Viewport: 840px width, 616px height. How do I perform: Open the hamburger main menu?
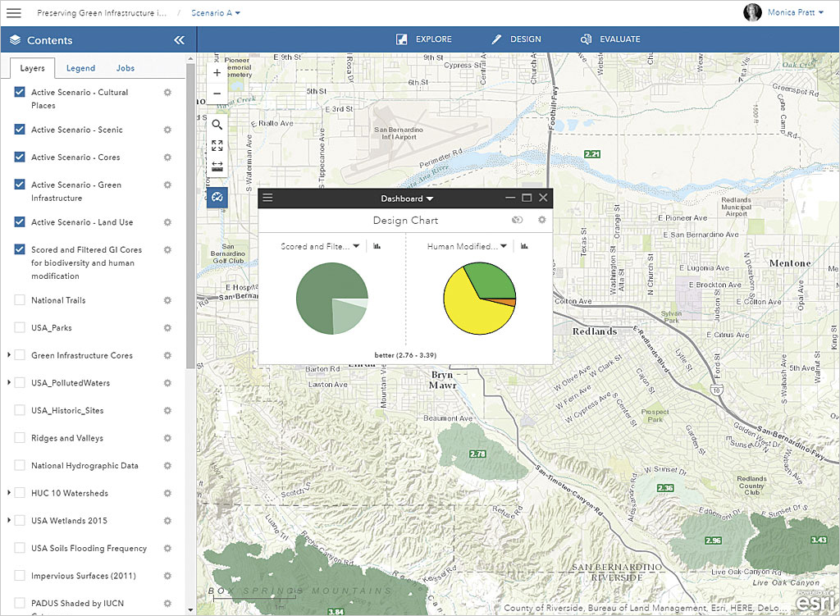point(14,13)
